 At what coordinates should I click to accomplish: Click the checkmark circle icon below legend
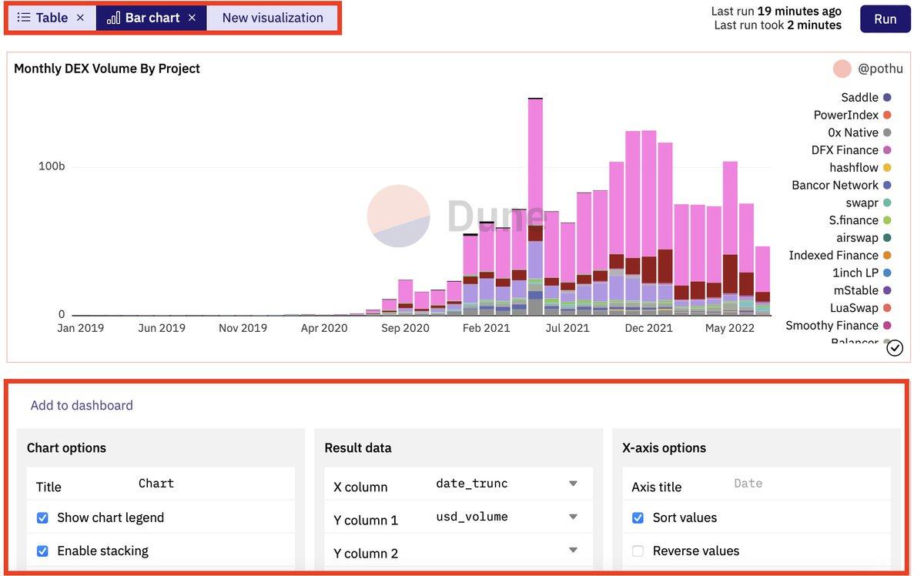coord(894,348)
